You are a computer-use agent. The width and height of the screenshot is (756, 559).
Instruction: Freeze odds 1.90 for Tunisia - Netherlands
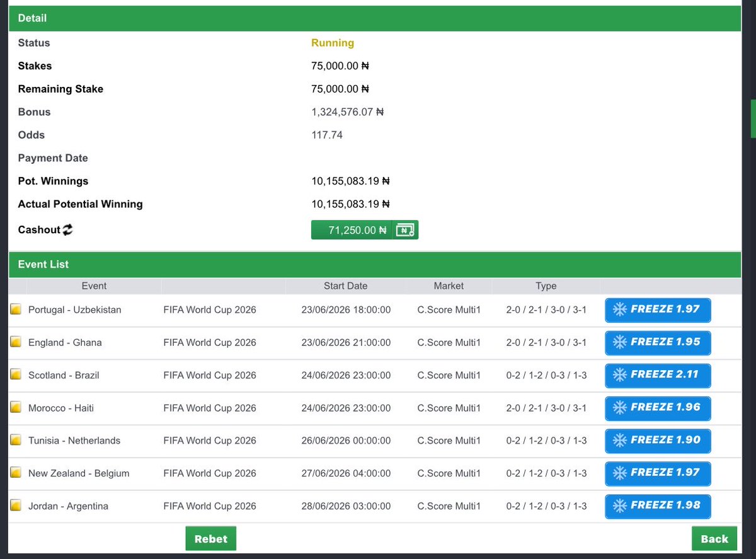658,441
